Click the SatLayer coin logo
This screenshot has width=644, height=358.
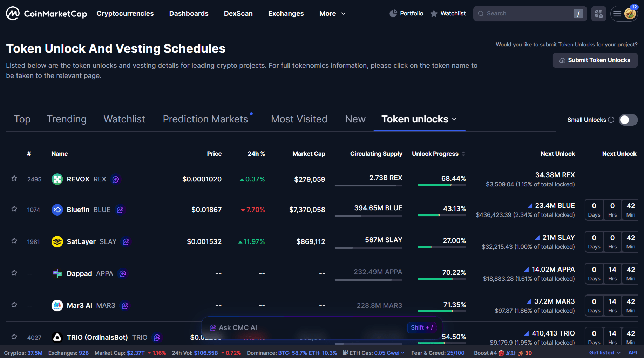pyautogui.click(x=57, y=242)
